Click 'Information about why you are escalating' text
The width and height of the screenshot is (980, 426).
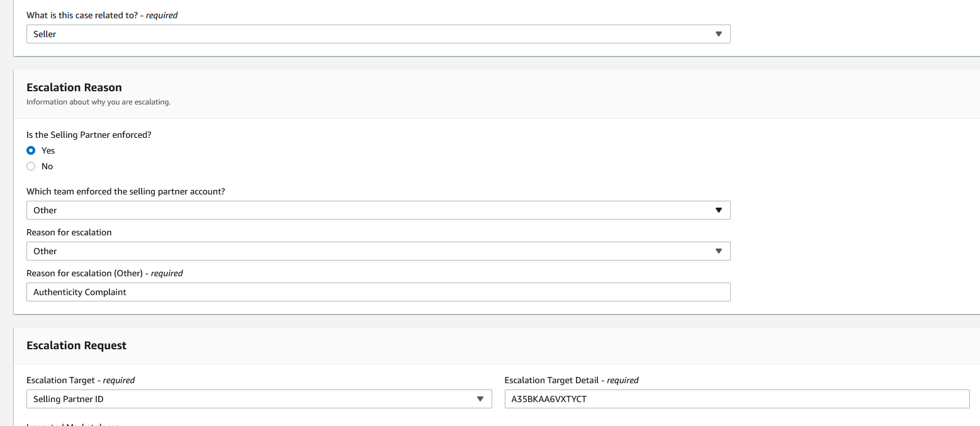pyautogui.click(x=98, y=102)
